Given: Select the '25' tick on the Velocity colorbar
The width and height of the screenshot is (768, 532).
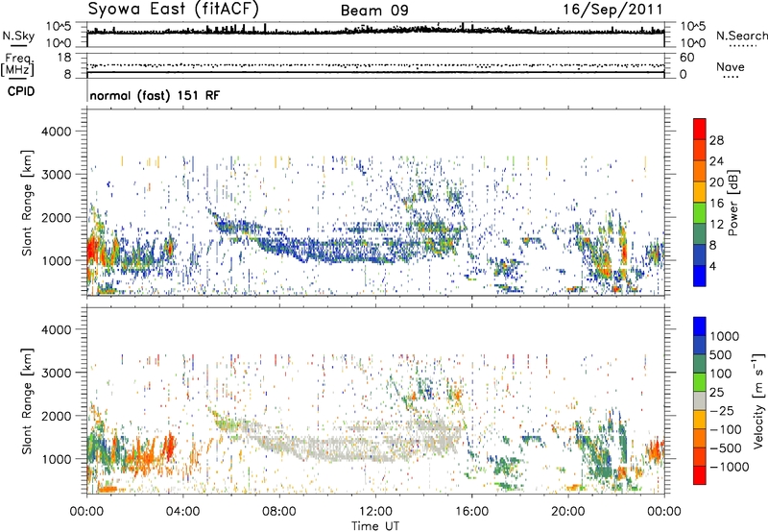Looking at the screenshot, I should pyautogui.click(x=717, y=393).
